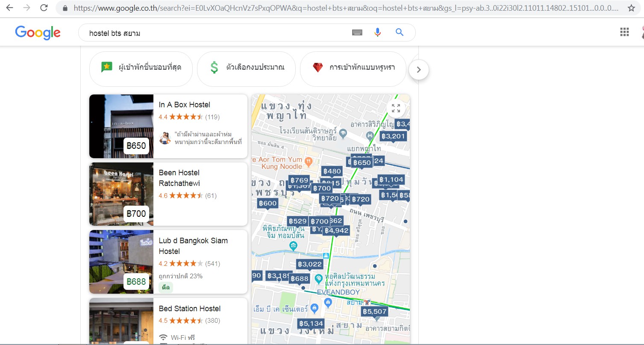Screen dimensions: 644x345
Task: Expand the map to fullscreen
Action: [396, 108]
